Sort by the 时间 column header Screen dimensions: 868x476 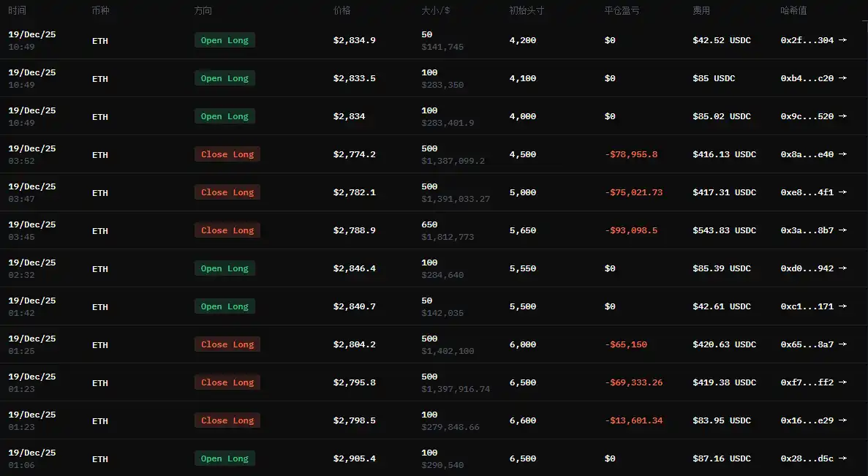point(17,11)
